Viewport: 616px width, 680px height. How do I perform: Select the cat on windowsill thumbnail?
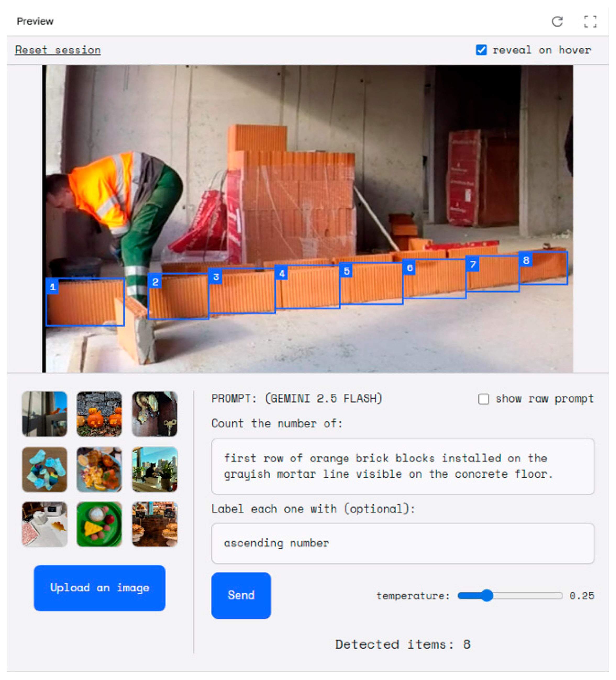[155, 469]
